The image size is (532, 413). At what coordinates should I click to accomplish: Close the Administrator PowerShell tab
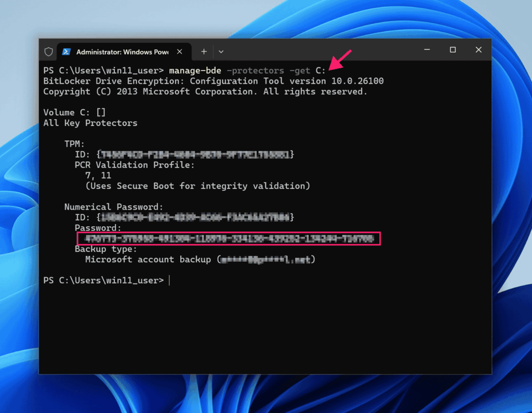click(x=179, y=51)
